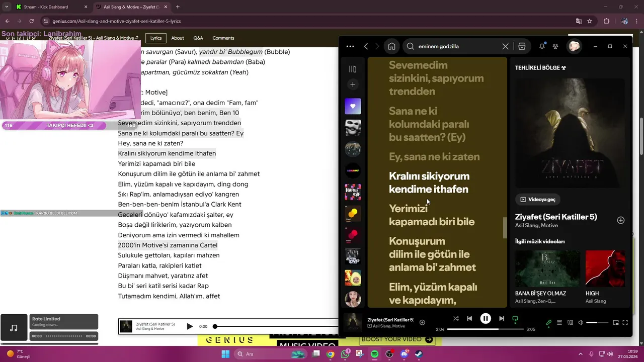Open Chrome extensions puzzle icon

pos(606,21)
